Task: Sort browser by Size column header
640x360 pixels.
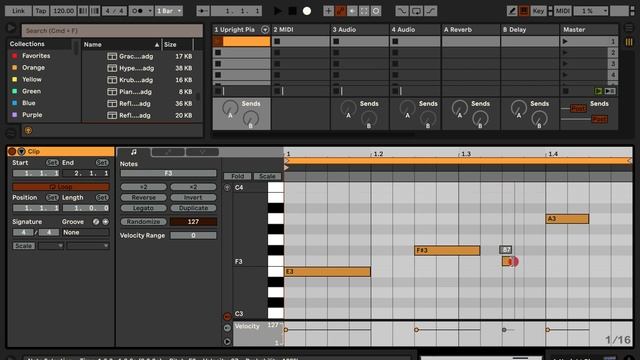Action: [x=177, y=44]
